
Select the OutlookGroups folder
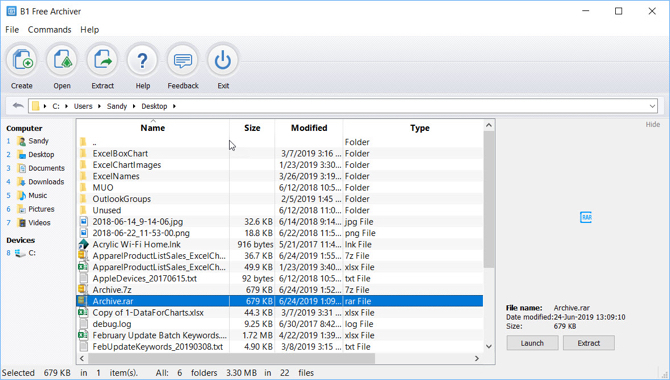pos(280,199)
